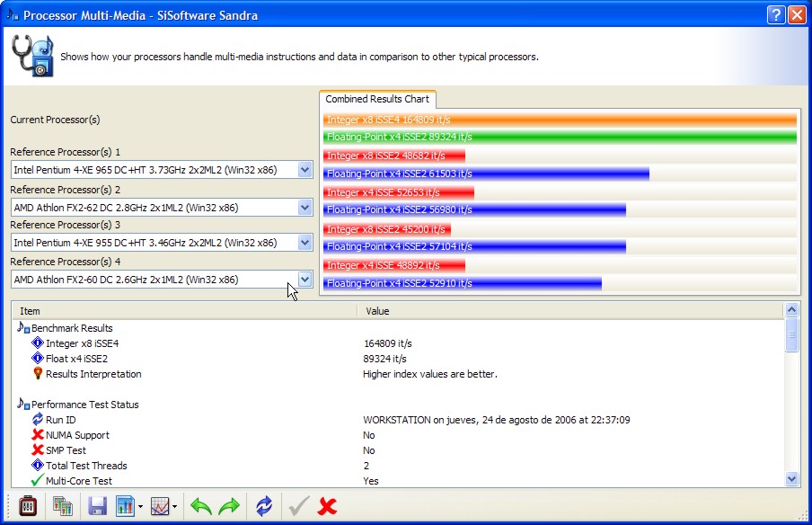Screen dimensions: 812x525
Task: Click the list scrollbar up arrow
Action: point(792,310)
